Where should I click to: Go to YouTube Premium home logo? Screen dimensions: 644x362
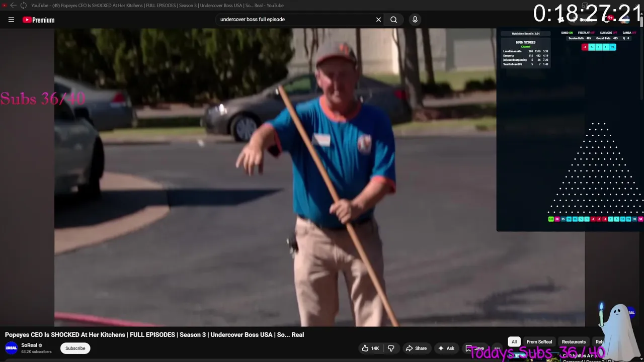pos(38,20)
